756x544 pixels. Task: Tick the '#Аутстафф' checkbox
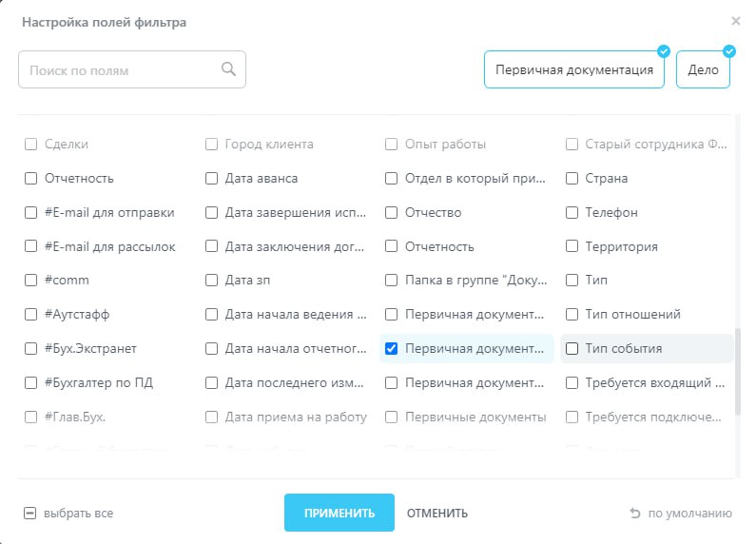[x=30, y=315]
